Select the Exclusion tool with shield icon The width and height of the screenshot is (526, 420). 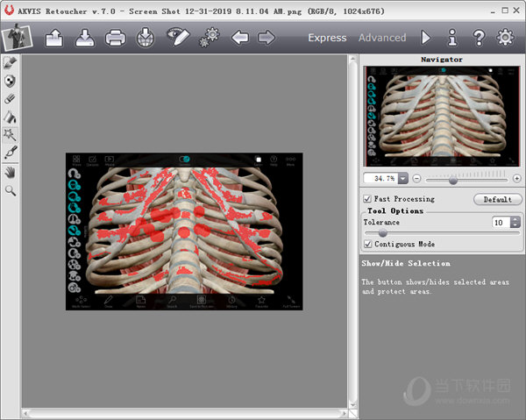10,81
